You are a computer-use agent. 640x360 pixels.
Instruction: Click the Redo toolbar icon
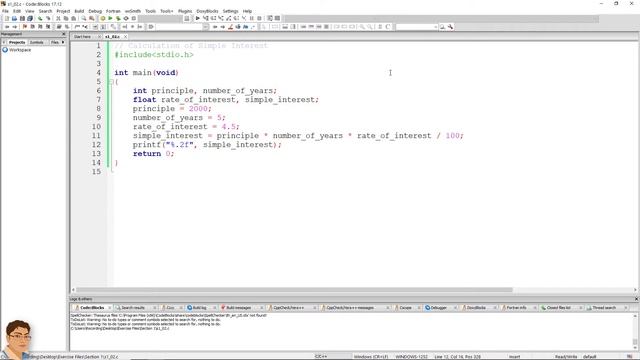coord(48,18)
